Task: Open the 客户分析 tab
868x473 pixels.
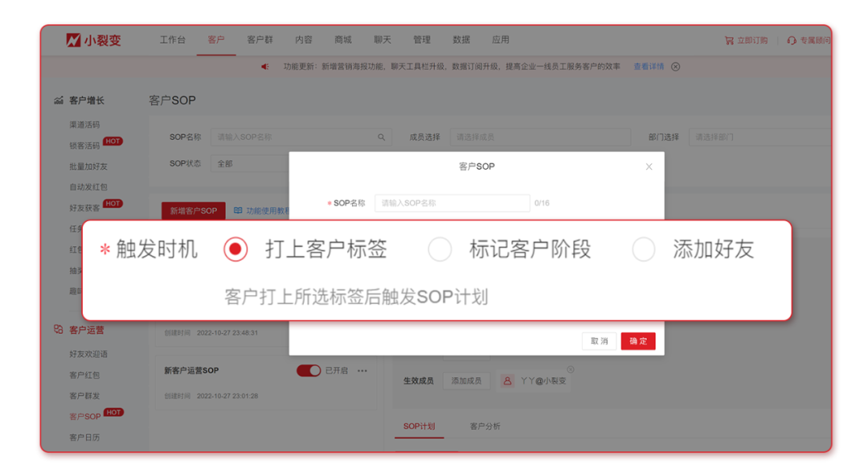Action: [x=485, y=426]
